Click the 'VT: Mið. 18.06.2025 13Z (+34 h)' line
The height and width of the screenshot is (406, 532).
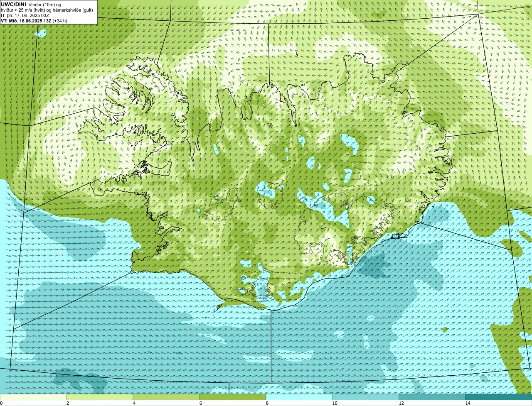[x=34, y=21]
